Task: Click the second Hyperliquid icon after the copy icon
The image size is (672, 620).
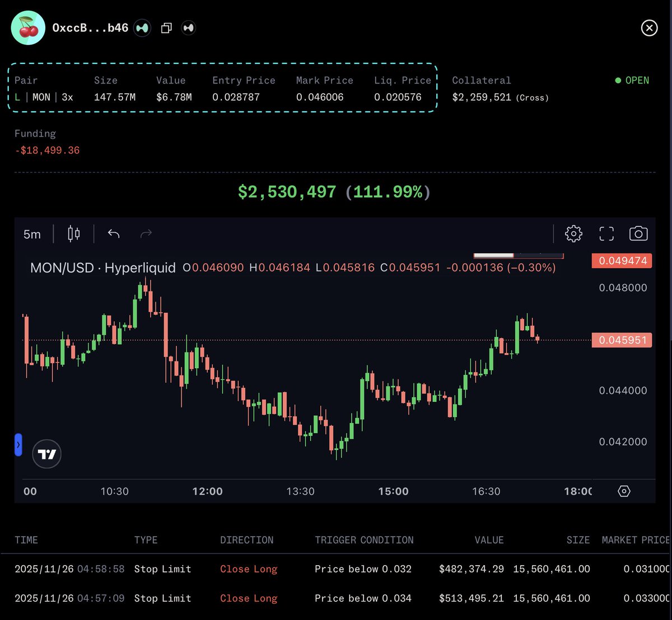Action: coord(189,27)
